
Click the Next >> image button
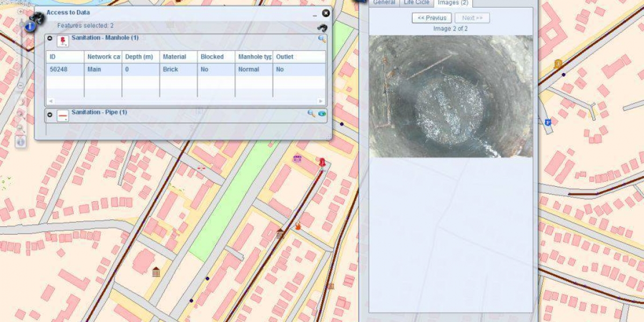(472, 18)
